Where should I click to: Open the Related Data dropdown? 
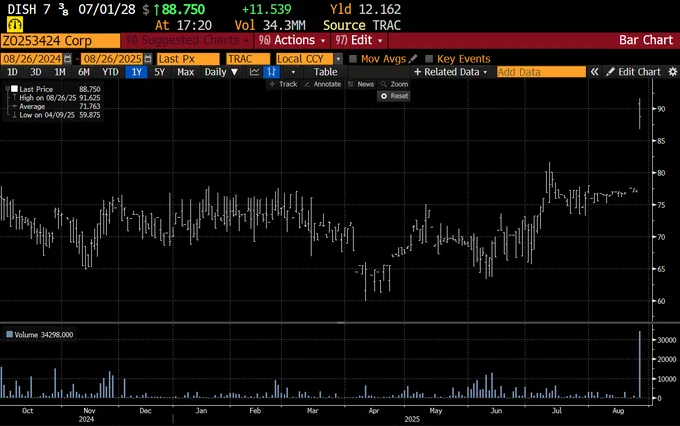click(451, 72)
